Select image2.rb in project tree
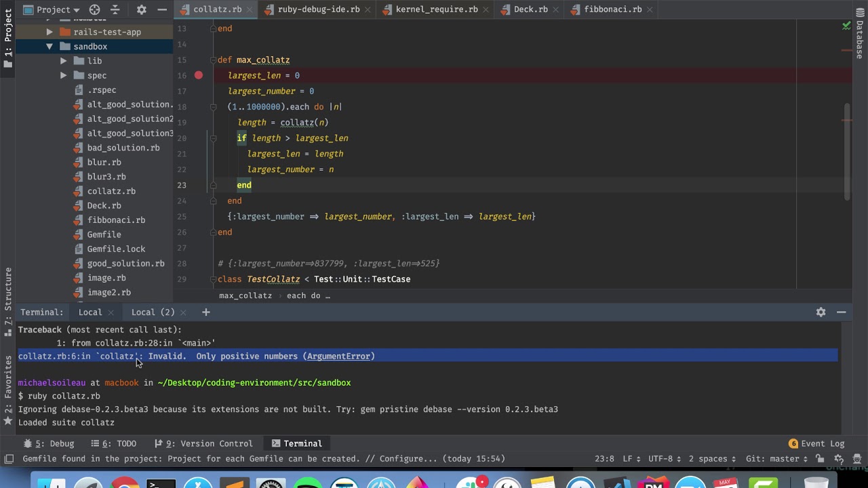This screenshot has height=488, width=868. pyautogui.click(x=108, y=293)
